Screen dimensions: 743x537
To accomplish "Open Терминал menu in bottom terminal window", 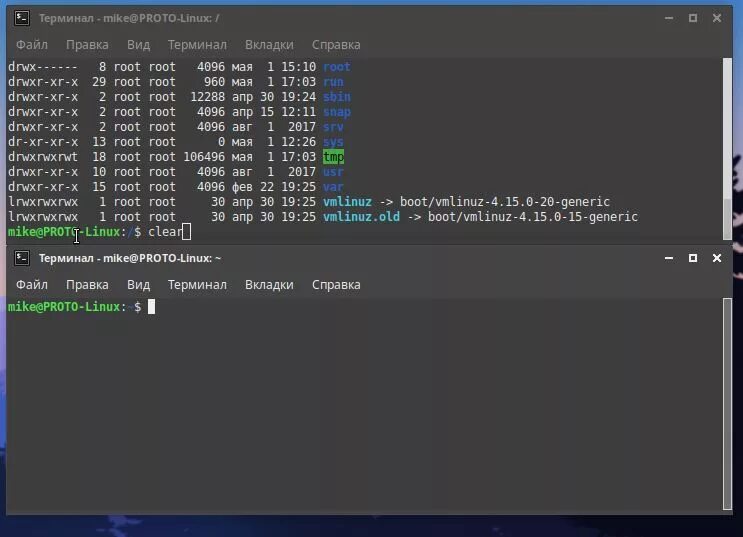I will coord(197,284).
